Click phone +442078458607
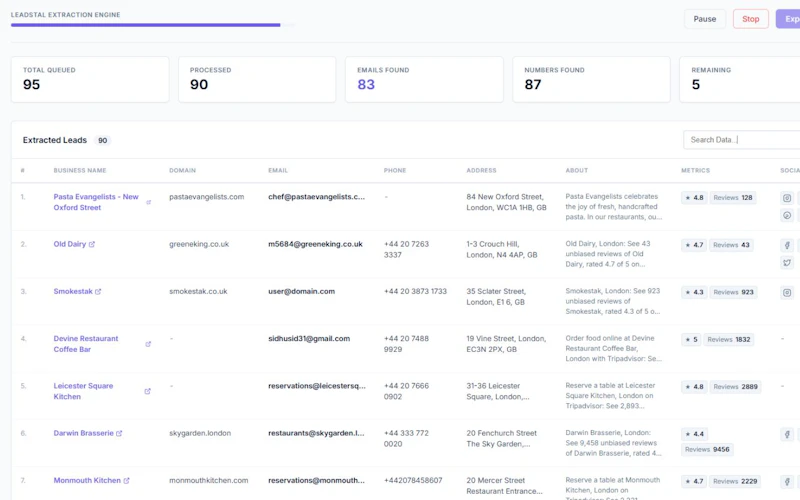Viewport: 800px width, 500px height. 413,481
